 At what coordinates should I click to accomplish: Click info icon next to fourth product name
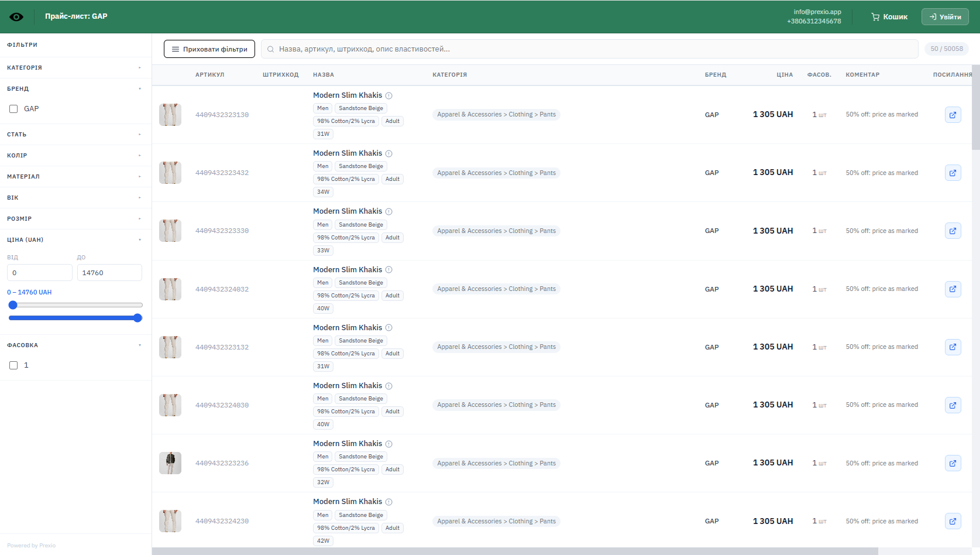(388, 270)
